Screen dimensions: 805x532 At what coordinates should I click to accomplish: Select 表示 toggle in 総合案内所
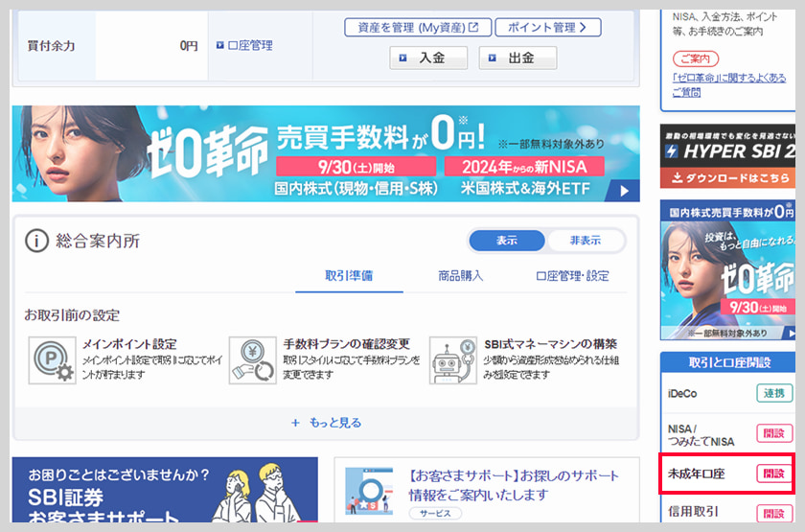507,241
